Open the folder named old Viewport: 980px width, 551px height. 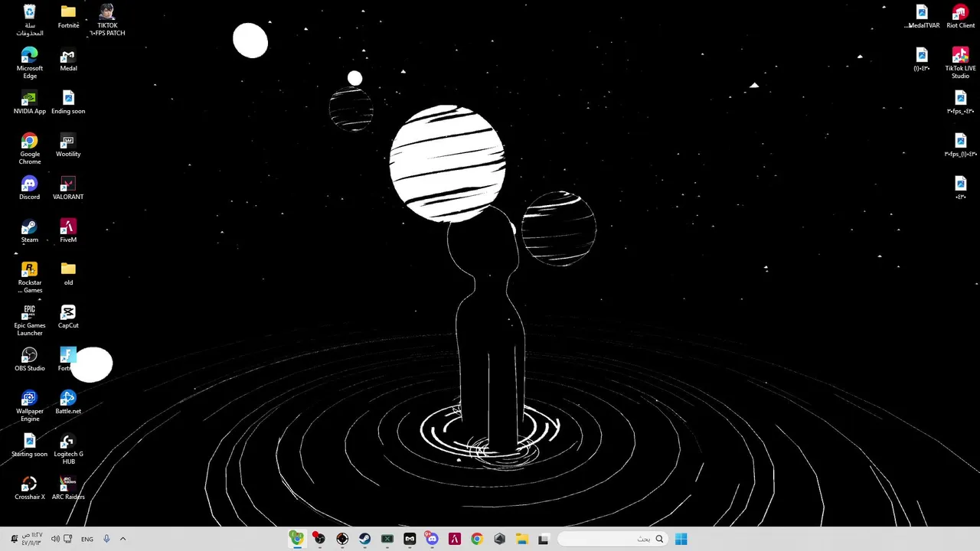68,273
